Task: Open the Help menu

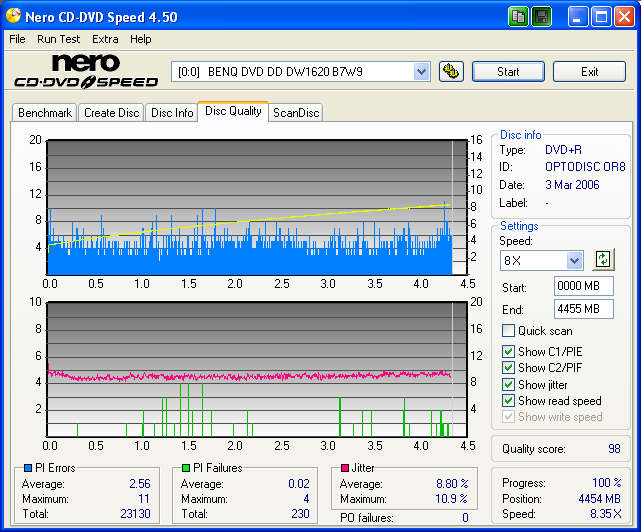Action: coord(141,39)
